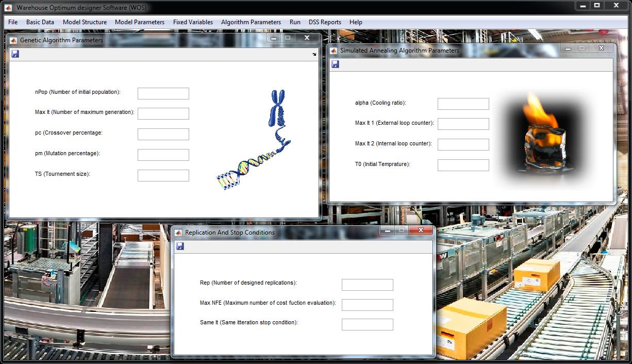Click the save icon in Genetic Algorithm Parameters window
This screenshot has width=632, height=364.
pos(15,54)
